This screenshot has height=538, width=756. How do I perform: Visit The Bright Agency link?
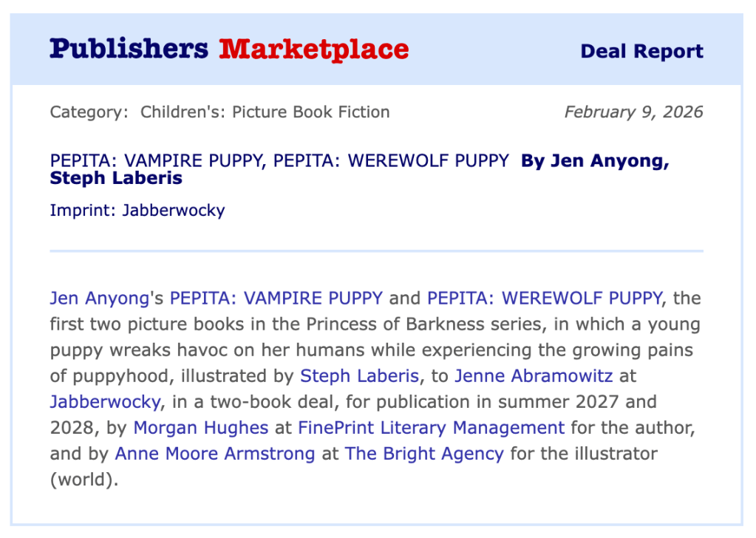pos(424,454)
